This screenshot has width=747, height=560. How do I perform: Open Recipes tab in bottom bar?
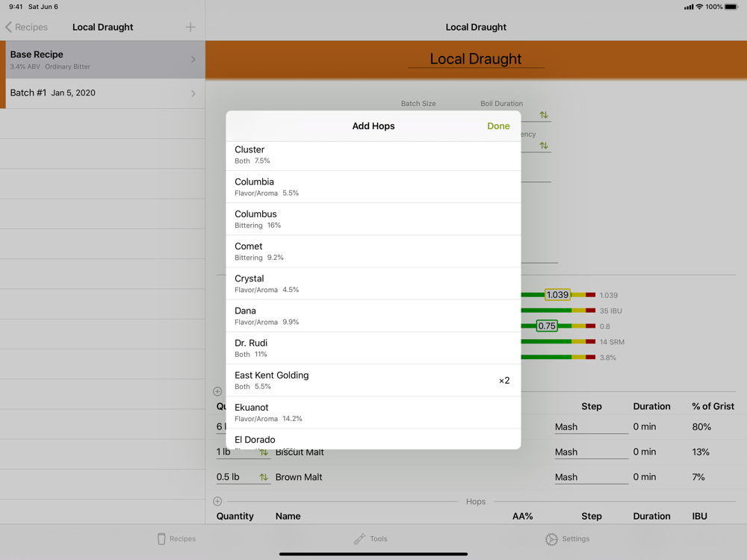[x=176, y=538]
